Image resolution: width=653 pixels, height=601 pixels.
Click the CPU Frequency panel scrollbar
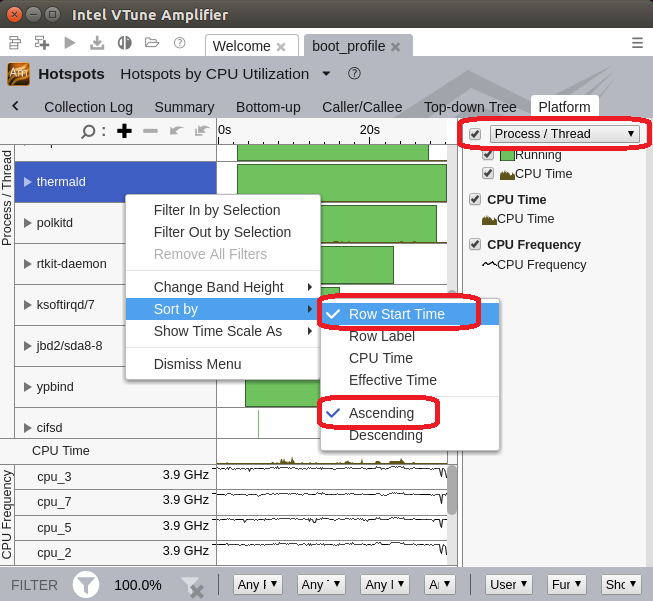[x=452, y=490]
